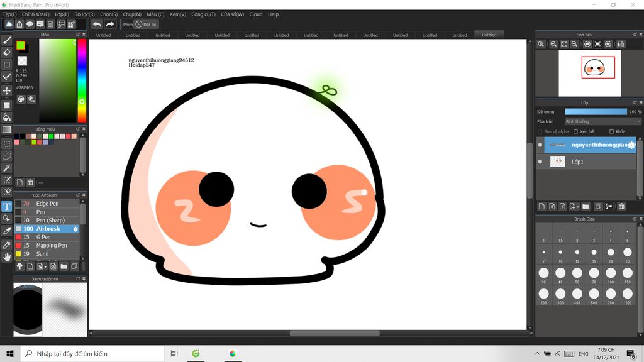Adjust the Độ trong opacity slider

click(596, 112)
